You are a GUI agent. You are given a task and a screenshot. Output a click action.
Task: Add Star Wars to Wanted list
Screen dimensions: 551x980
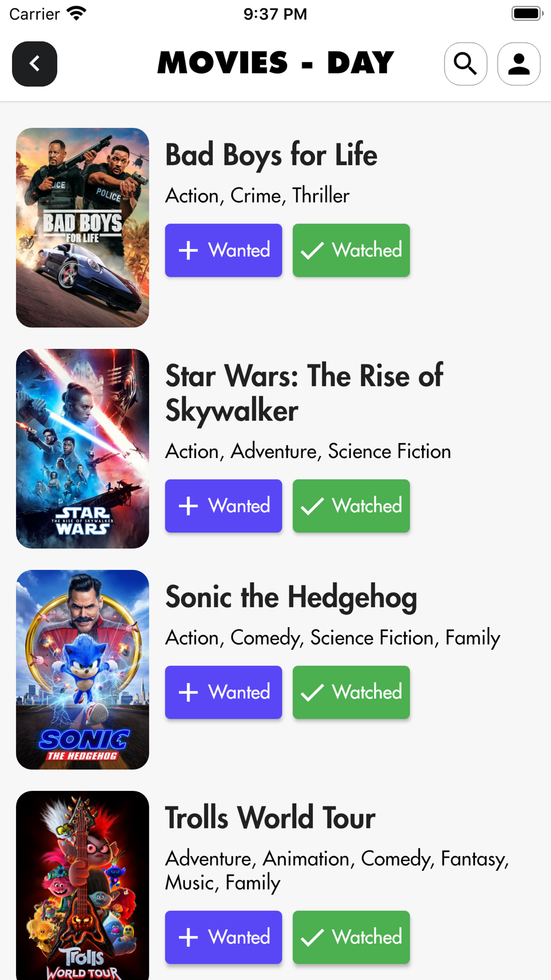click(x=224, y=506)
